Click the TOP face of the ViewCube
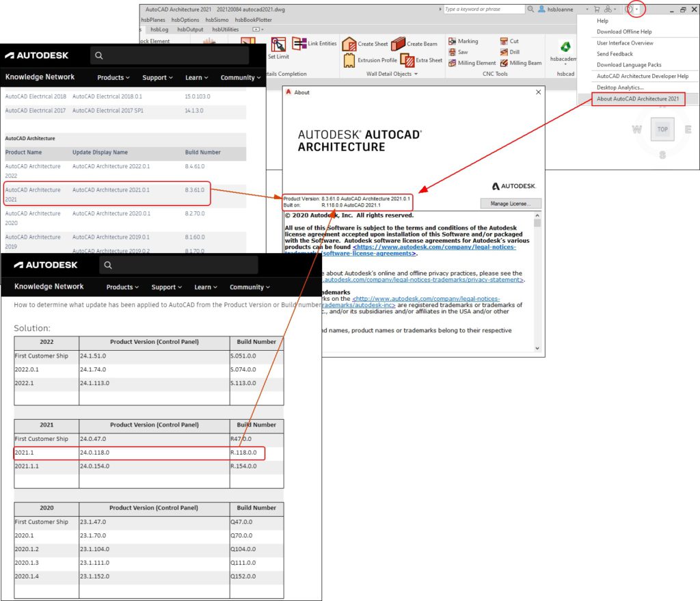The height and width of the screenshot is (601, 700). [662, 129]
